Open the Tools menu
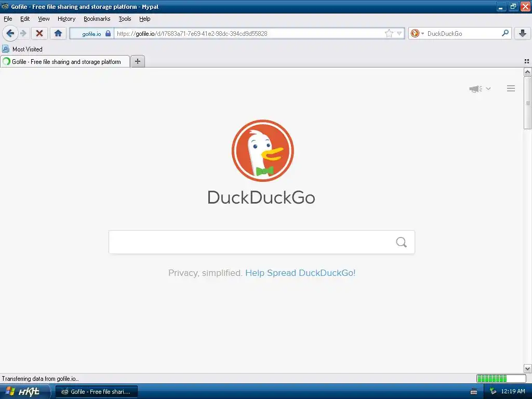532x399 pixels. click(x=125, y=19)
